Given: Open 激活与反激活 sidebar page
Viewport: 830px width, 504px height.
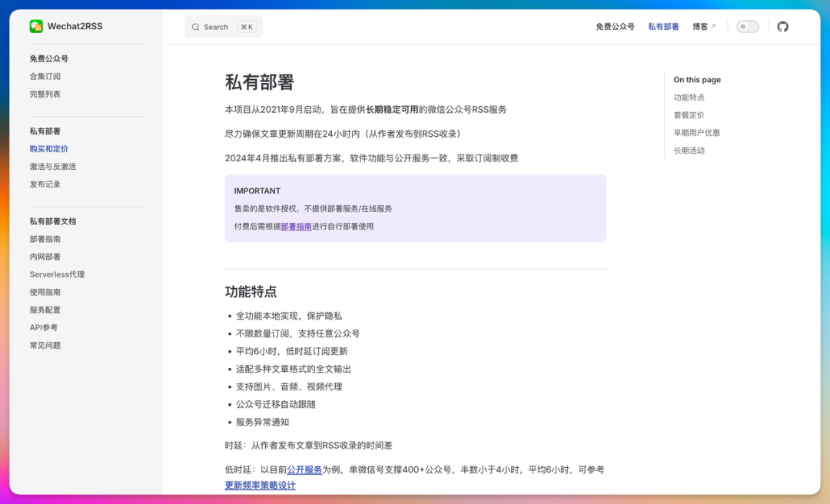Looking at the screenshot, I should click(53, 167).
